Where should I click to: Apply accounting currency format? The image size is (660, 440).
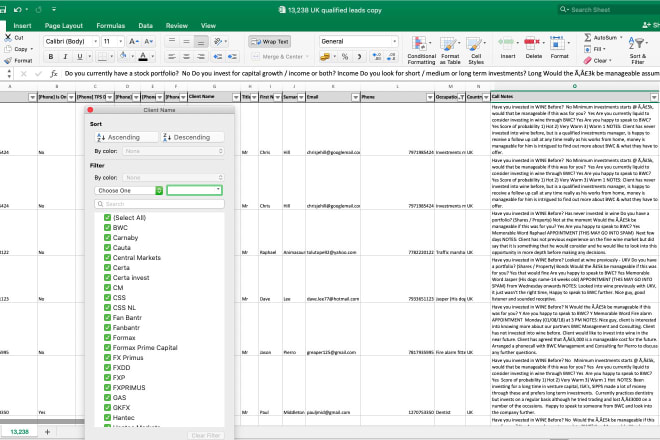pos(325,56)
